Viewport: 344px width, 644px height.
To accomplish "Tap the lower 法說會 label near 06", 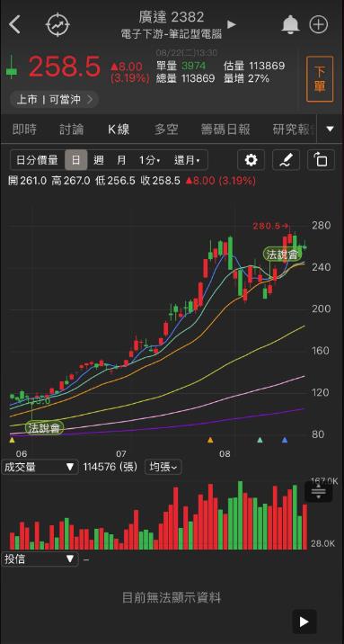I will [x=44, y=428].
